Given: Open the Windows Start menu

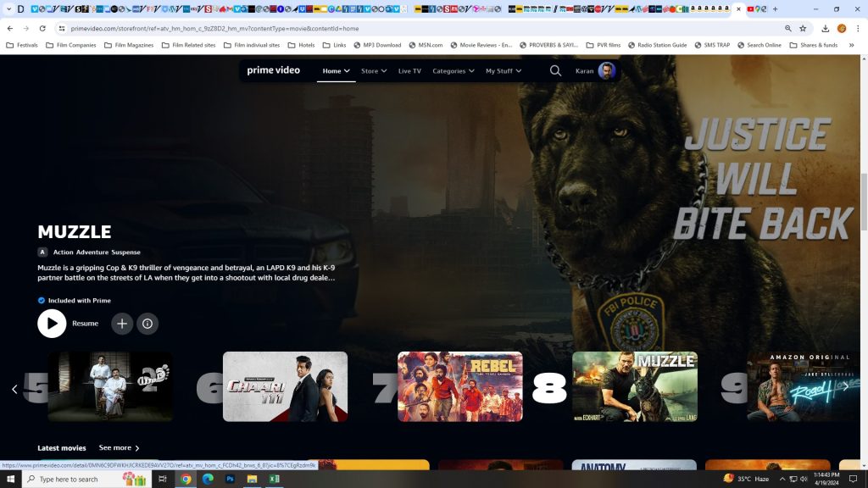Looking at the screenshot, I should click(x=10, y=479).
